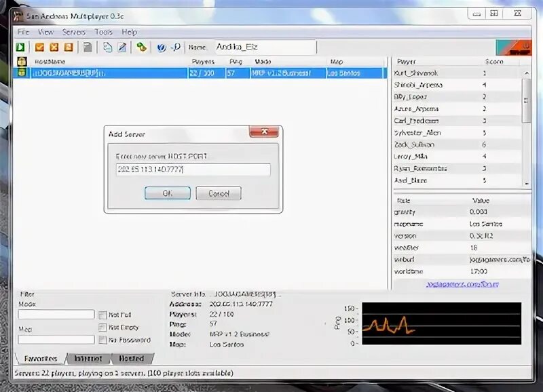Enable the Not Empty filter checkbox
Viewport: 543px width, 392px height.
click(x=102, y=328)
